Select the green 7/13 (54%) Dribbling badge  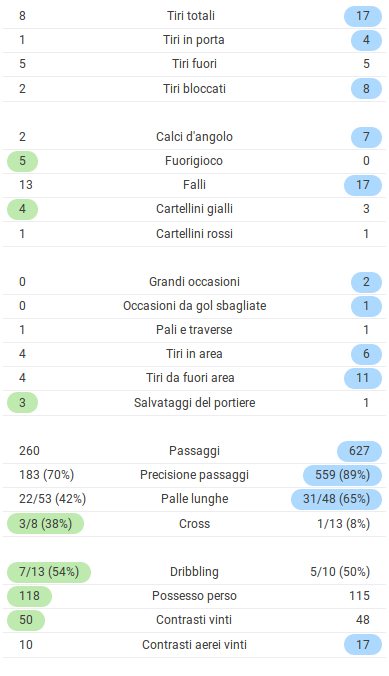point(49,572)
